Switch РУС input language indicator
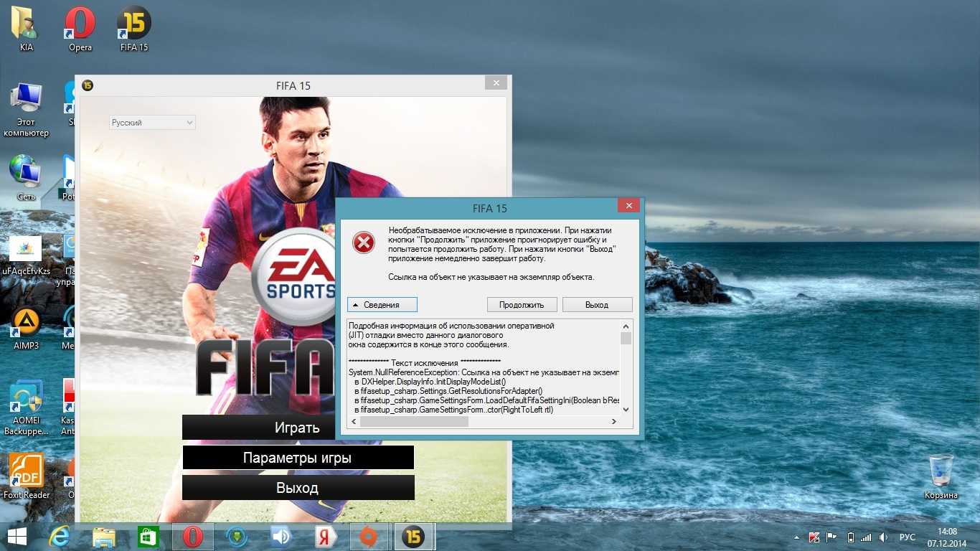The height and width of the screenshot is (551, 980). [908, 537]
